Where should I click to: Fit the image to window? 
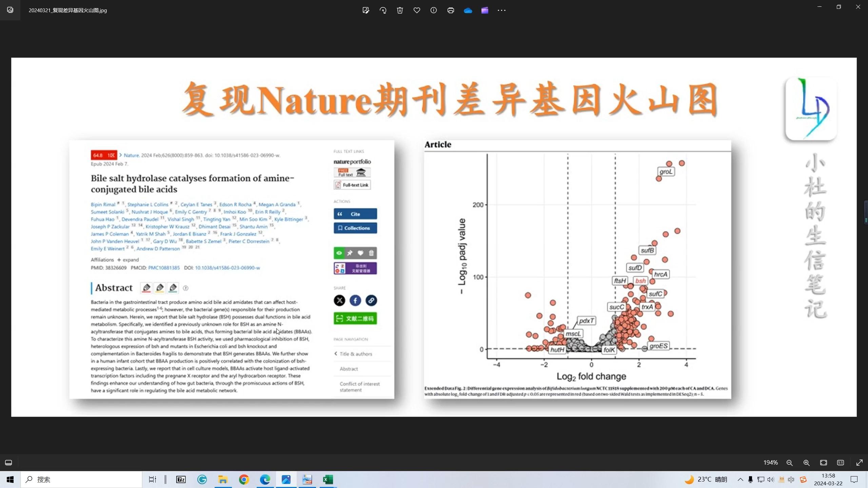824,463
